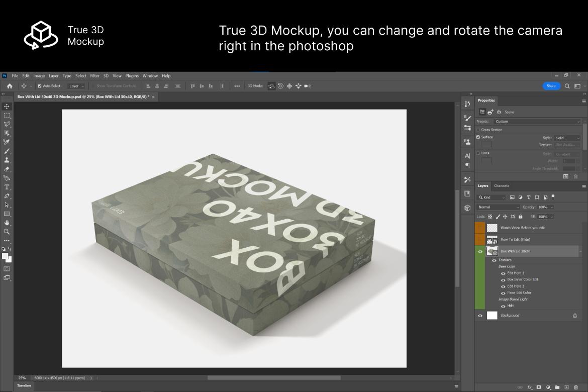Select the Rectangular Marquee tool
588x392 pixels.
pos(7,116)
